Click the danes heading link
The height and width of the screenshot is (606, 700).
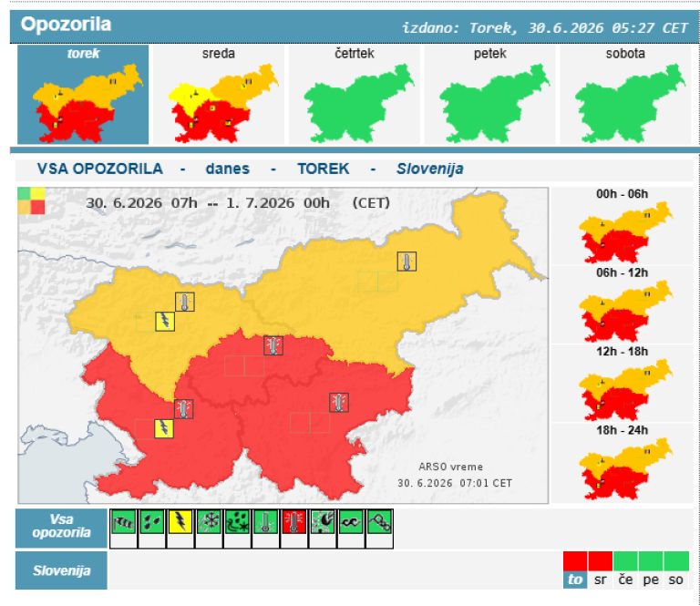click(227, 169)
